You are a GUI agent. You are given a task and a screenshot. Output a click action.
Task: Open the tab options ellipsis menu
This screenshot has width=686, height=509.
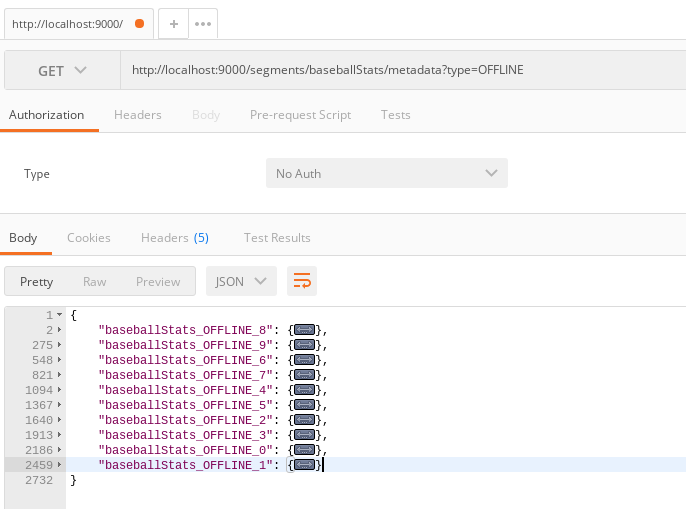(x=203, y=24)
